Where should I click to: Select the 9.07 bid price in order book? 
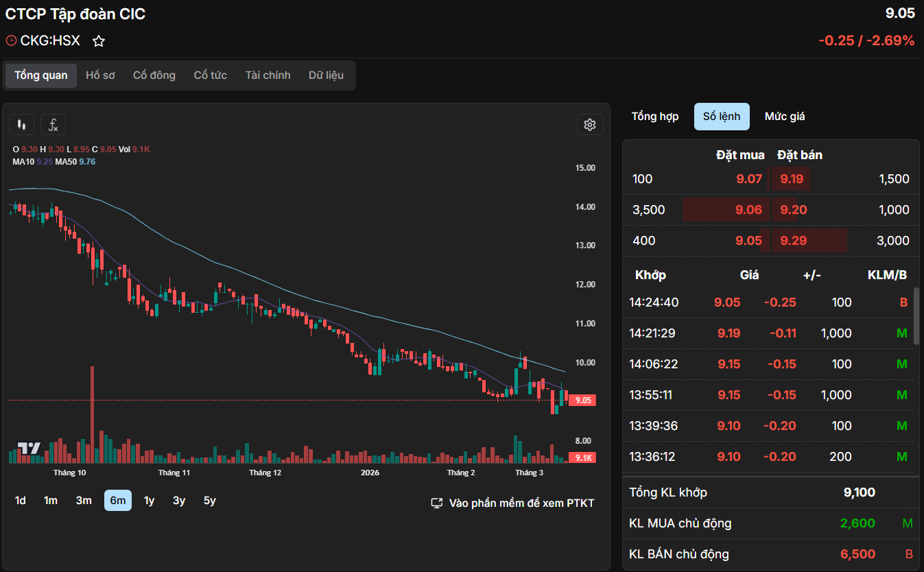[748, 179]
